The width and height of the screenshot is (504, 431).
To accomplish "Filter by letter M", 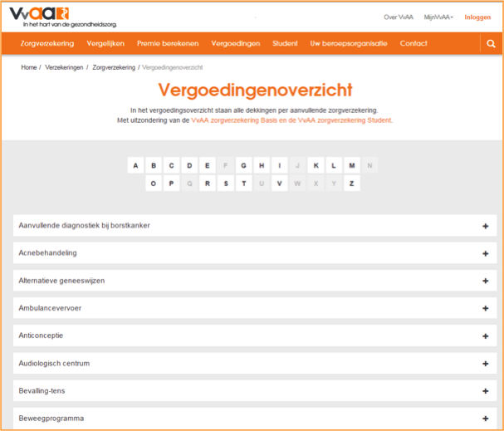I will [352, 165].
